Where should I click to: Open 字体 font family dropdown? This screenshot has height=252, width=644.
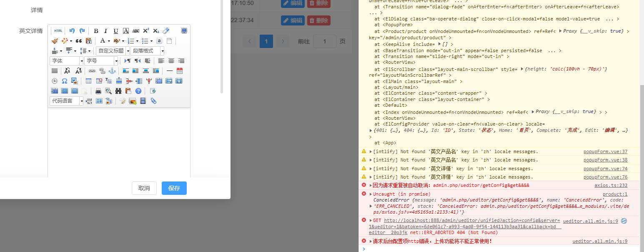click(67, 61)
